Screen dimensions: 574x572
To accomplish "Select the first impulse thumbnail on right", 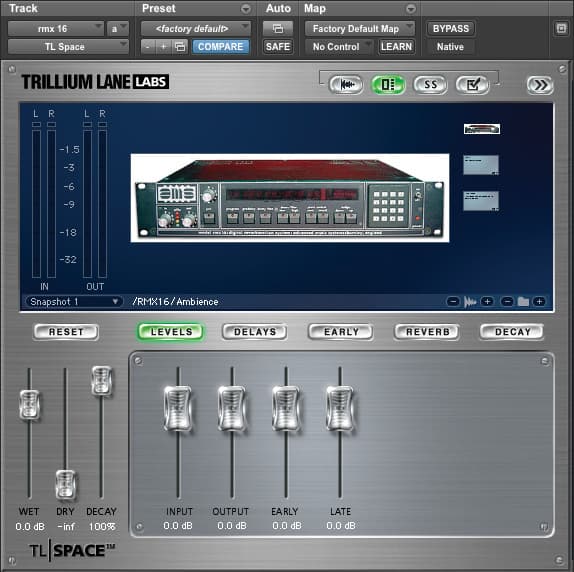I will (x=482, y=129).
